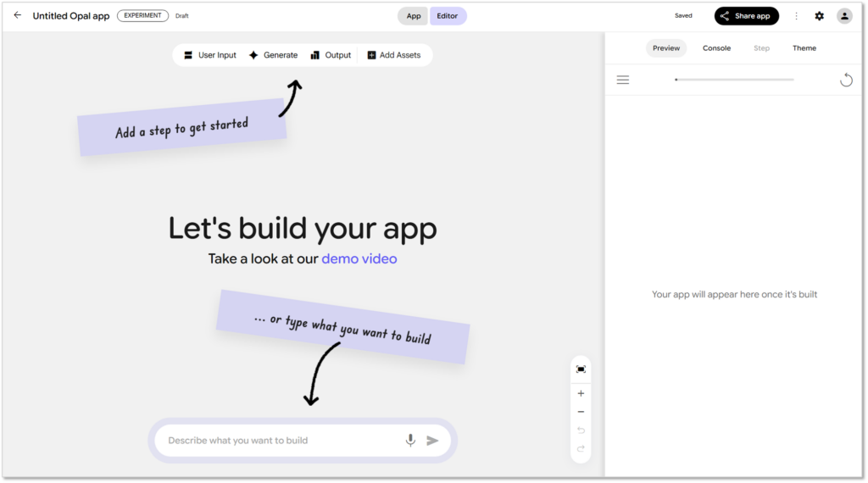Open the demo video link
The image size is (868, 483).
point(359,258)
